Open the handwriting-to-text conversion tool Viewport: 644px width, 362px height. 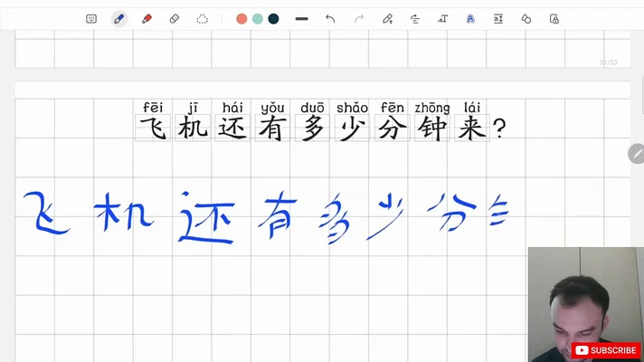tap(415, 19)
